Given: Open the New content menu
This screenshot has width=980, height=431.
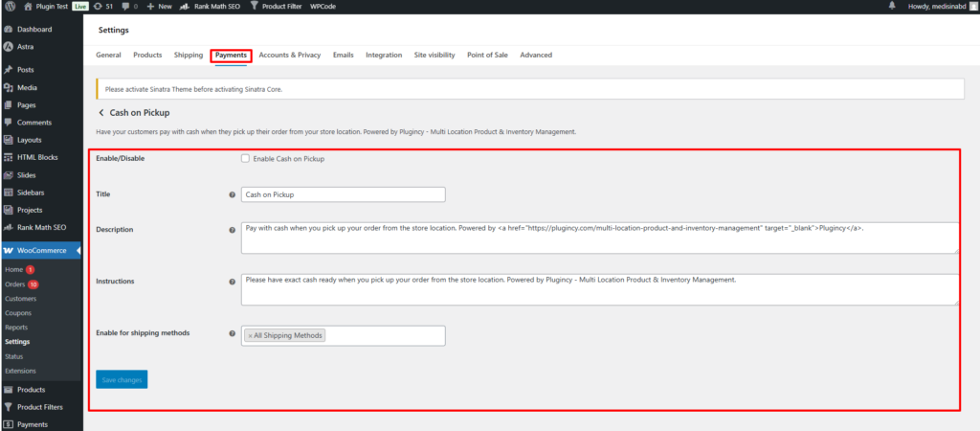Looking at the screenshot, I should pyautogui.click(x=159, y=6).
